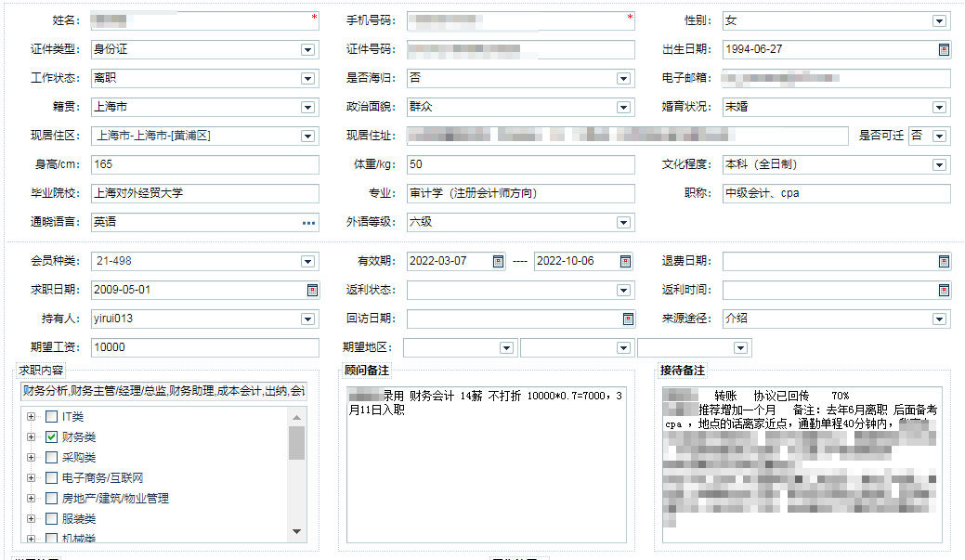This screenshot has height=560, width=965.
Task: Check the IT类 checkbox
Action: (x=52, y=417)
